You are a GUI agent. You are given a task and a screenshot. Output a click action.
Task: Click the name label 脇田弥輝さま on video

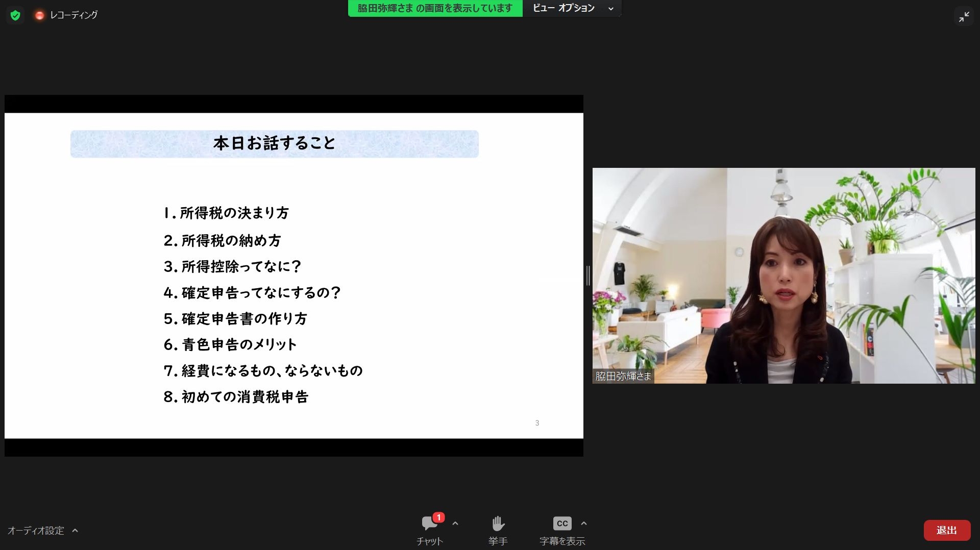coord(623,377)
